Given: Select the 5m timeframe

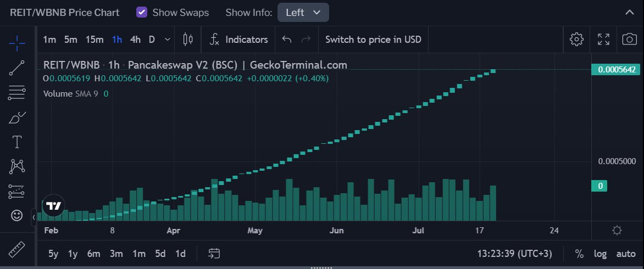Looking at the screenshot, I should (x=71, y=40).
